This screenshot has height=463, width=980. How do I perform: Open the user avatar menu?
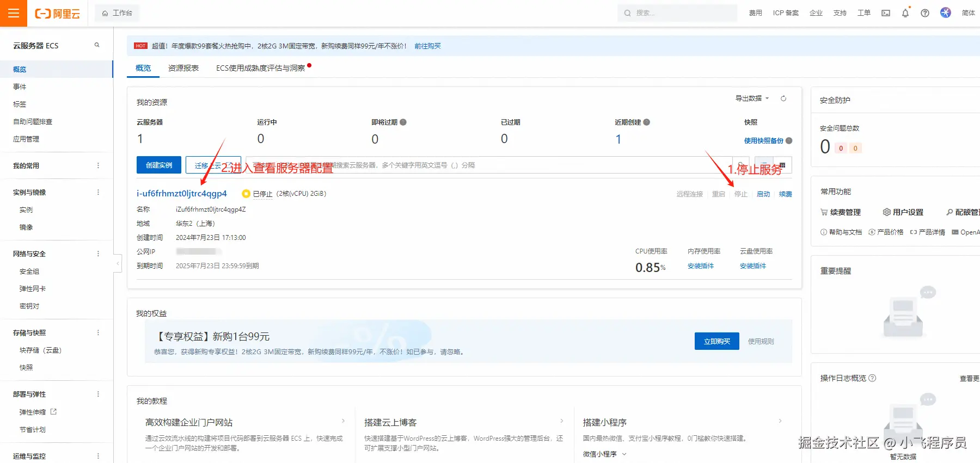coord(946,13)
